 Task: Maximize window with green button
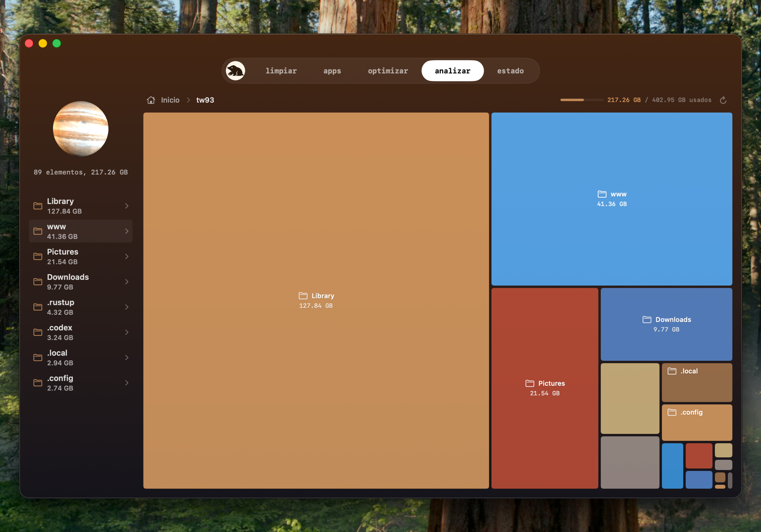[57, 43]
